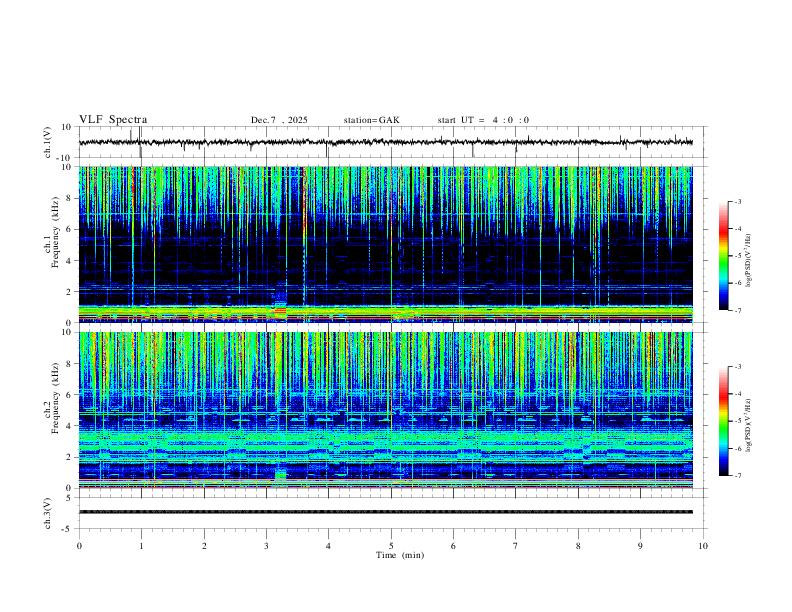The image size is (792, 612).
Task: Click the ch.1 "Frequency (kHz)" axis label
Action: point(55,230)
